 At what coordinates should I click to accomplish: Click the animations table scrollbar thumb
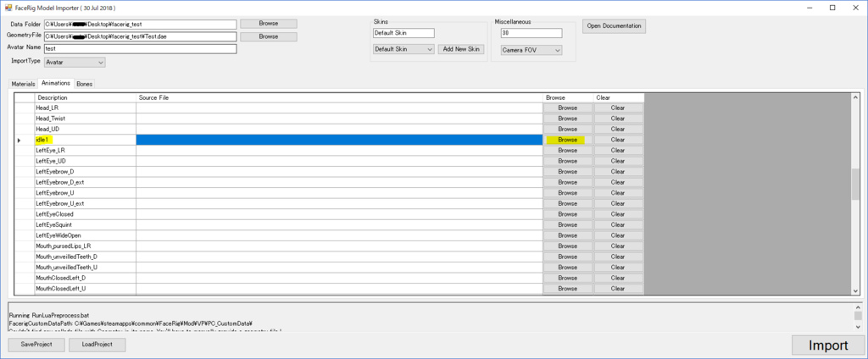click(855, 185)
